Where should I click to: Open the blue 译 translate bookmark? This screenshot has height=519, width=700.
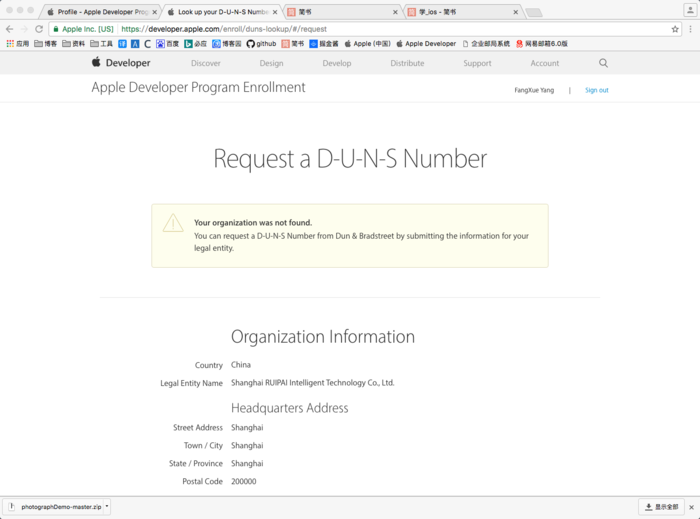pyautogui.click(x=122, y=44)
